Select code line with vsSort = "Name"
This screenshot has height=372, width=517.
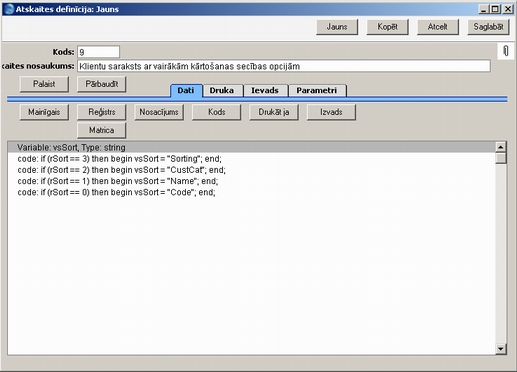(252, 181)
